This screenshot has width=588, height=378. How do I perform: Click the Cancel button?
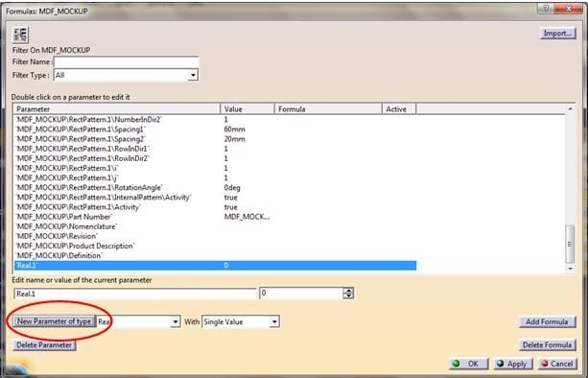557,364
